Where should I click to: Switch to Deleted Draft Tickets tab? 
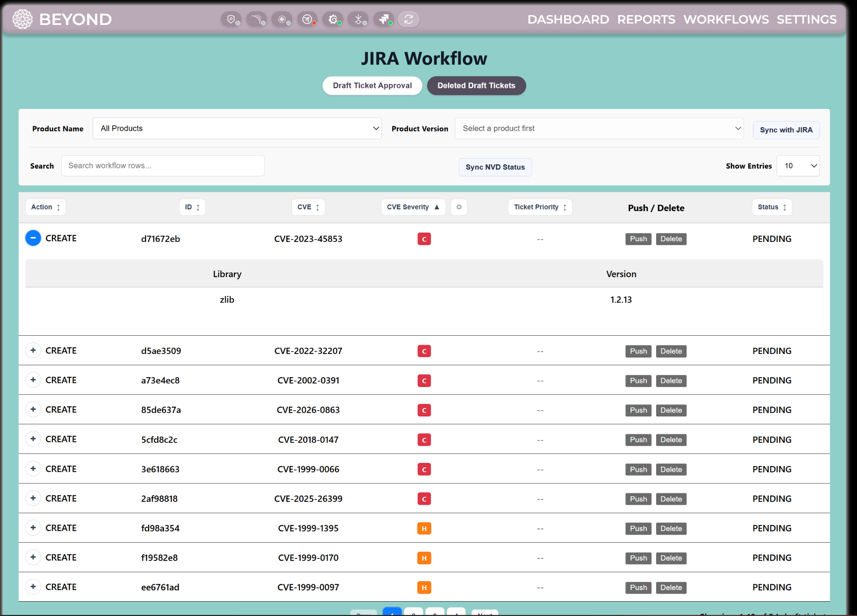(x=476, y=86)
